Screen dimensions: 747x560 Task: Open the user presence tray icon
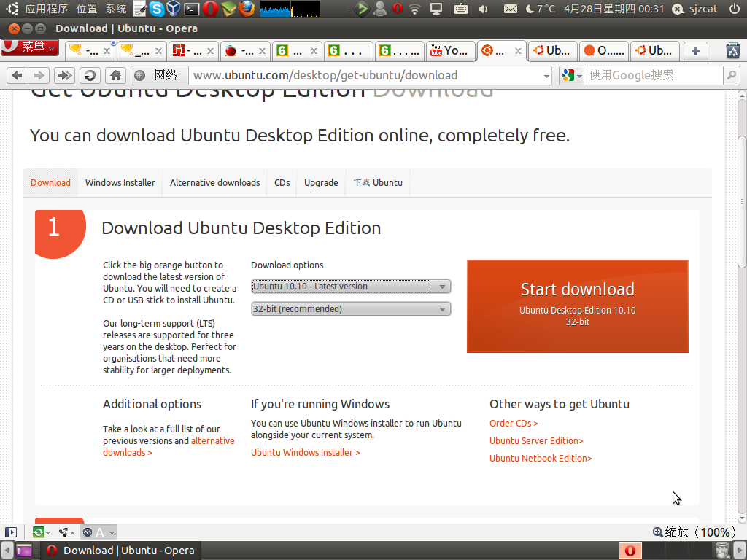click(380, 9)
